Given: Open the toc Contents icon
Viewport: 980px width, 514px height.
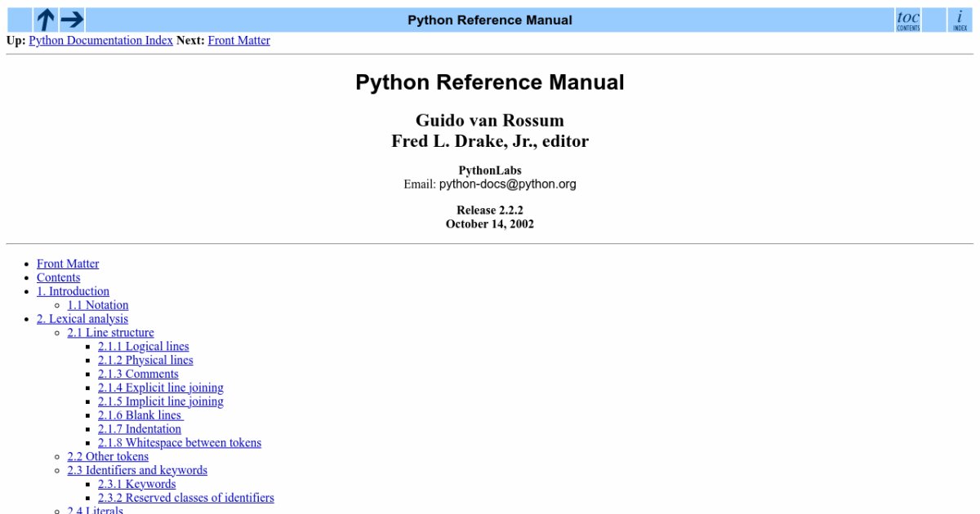Looking at the screenshot, I should point(907,20).
